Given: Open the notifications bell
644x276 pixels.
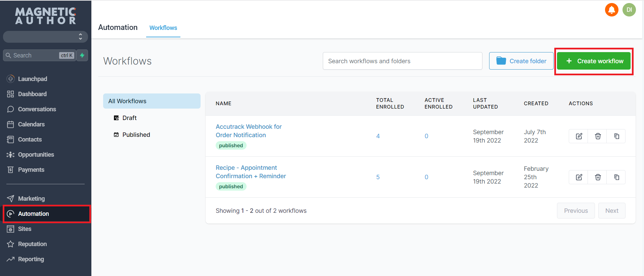Looking at the screenshot, I should click(x=611, y=10).
